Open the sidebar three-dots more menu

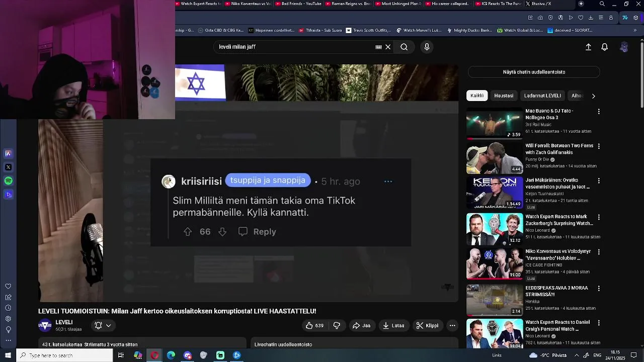click(8, 340)
